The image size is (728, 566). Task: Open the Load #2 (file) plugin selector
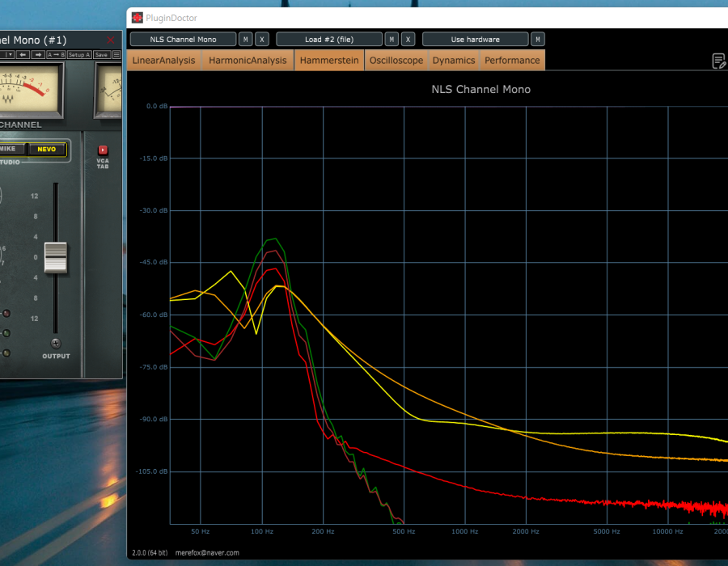pyautogui.click(x=329, y=40)
